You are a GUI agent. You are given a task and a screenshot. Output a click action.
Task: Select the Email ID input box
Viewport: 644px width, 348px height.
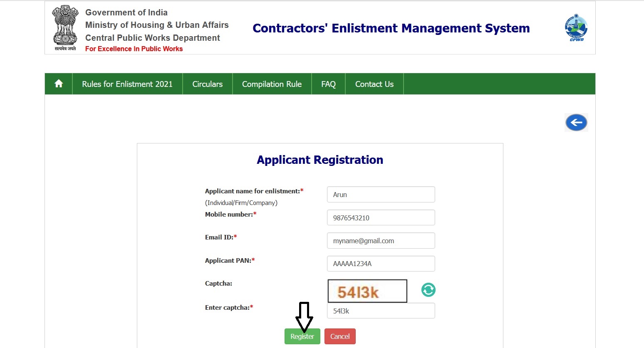381,241
